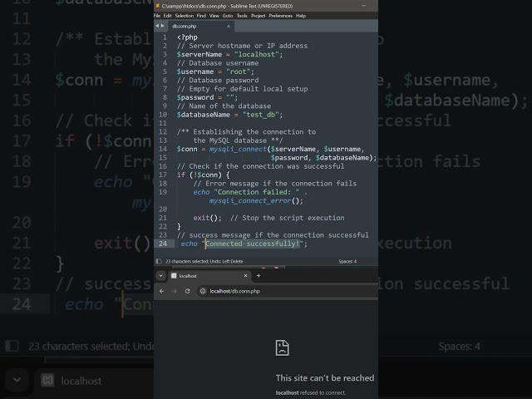Reload the localhost page
Image resolution: width=532 pixels, height=399 pixels.
click(187, 291)
